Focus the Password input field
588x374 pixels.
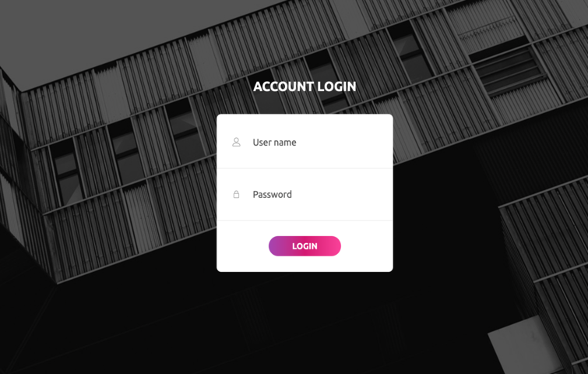coord(305,194)
